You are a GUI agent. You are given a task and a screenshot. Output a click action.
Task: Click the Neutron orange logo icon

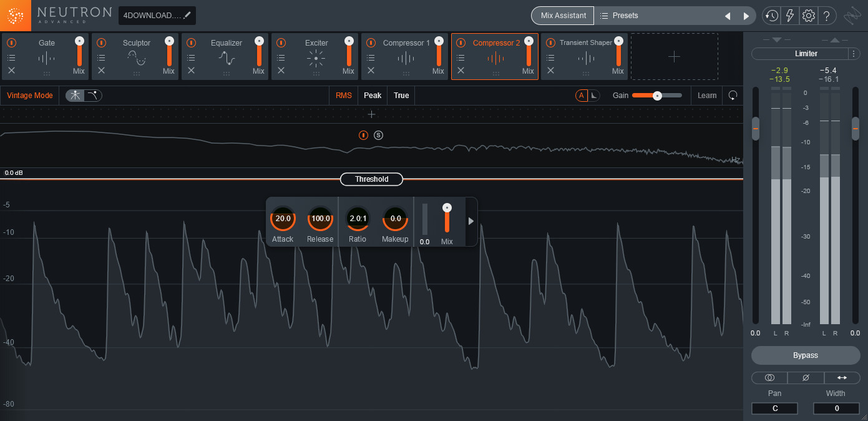point(16,16)
